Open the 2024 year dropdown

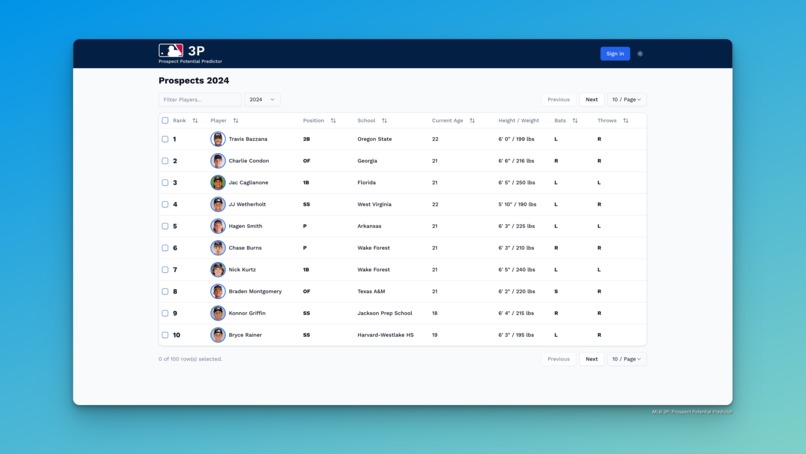coord(262,99)
